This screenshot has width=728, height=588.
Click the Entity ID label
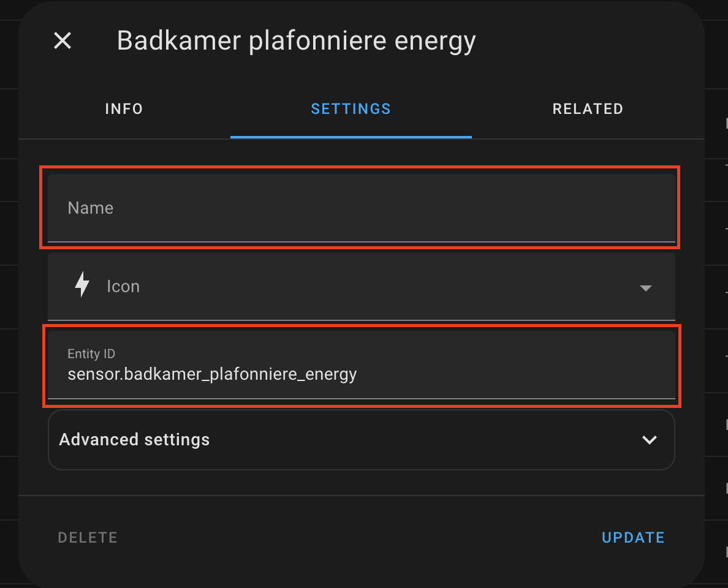(x=91, y=353)
